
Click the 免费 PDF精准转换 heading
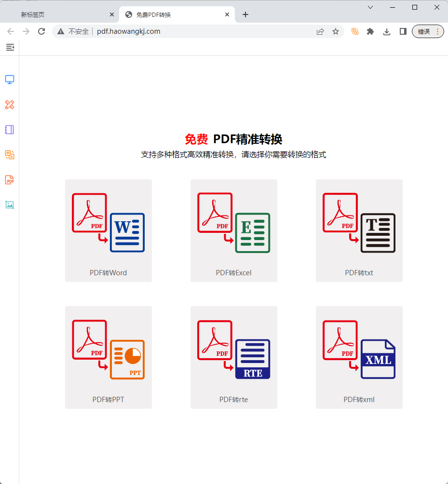(x=233, y=139)
